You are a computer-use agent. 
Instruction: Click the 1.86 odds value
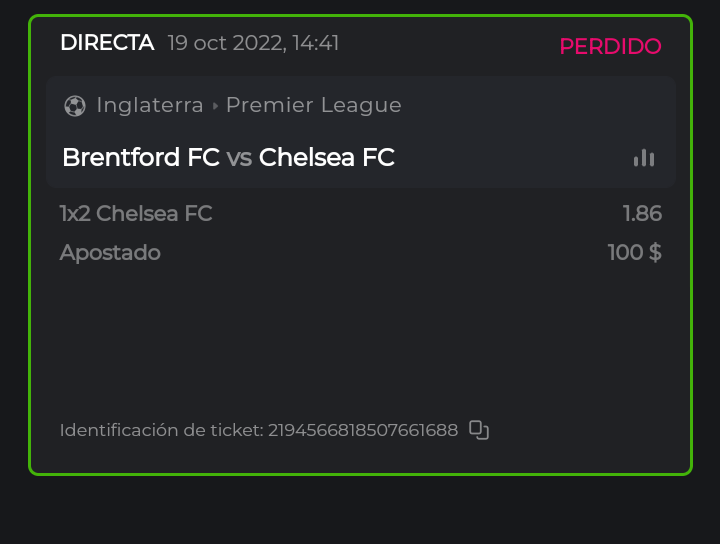click(x=642, y=213)
